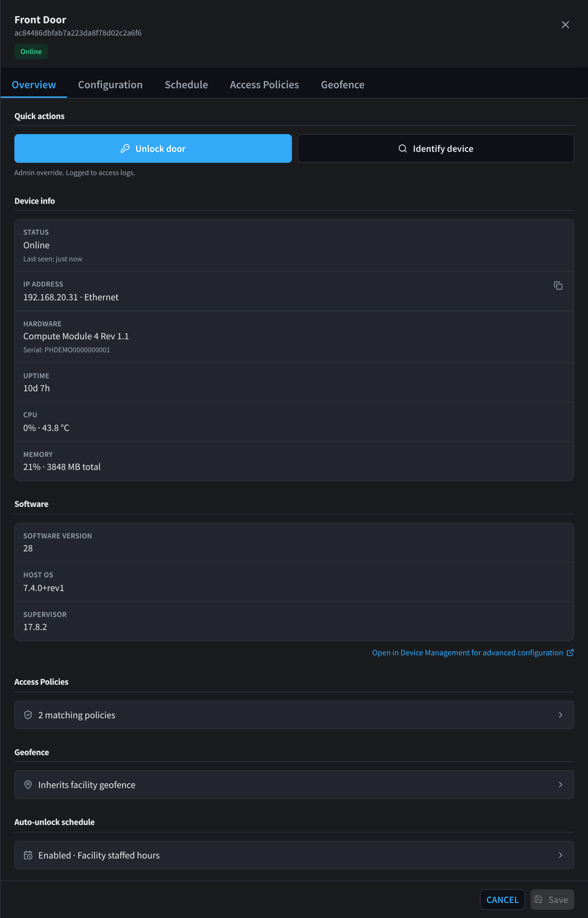Click the green Online status badge
This screenshot has height=918, width=588.
tap(31, 52)
